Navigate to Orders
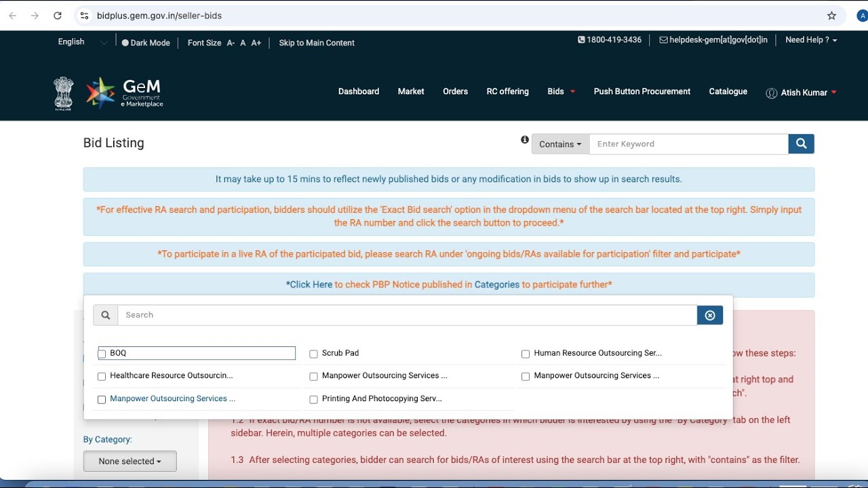Image resolution: width=868 pixels, height=488 pixels. (455, 91)
